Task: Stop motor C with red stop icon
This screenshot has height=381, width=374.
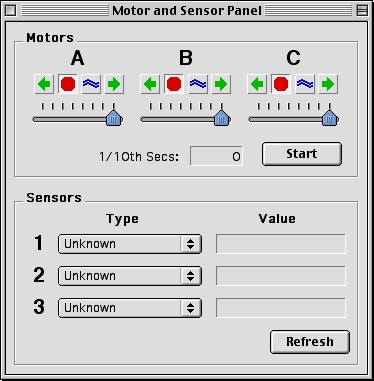Action: [x=281, y=84]
